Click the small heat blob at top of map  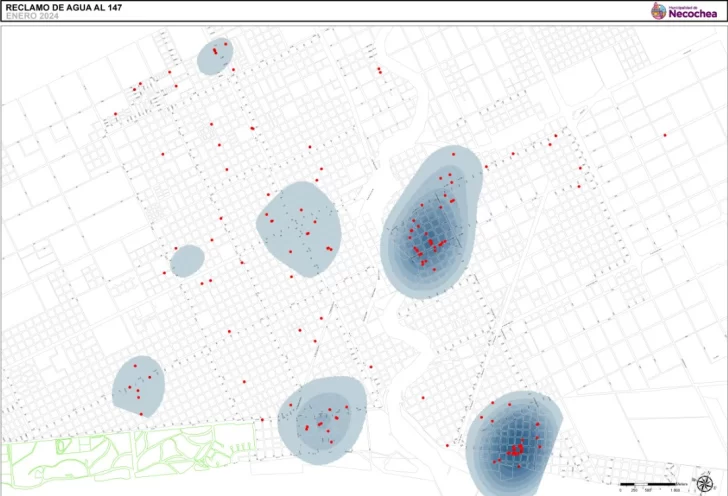(214, 57)
